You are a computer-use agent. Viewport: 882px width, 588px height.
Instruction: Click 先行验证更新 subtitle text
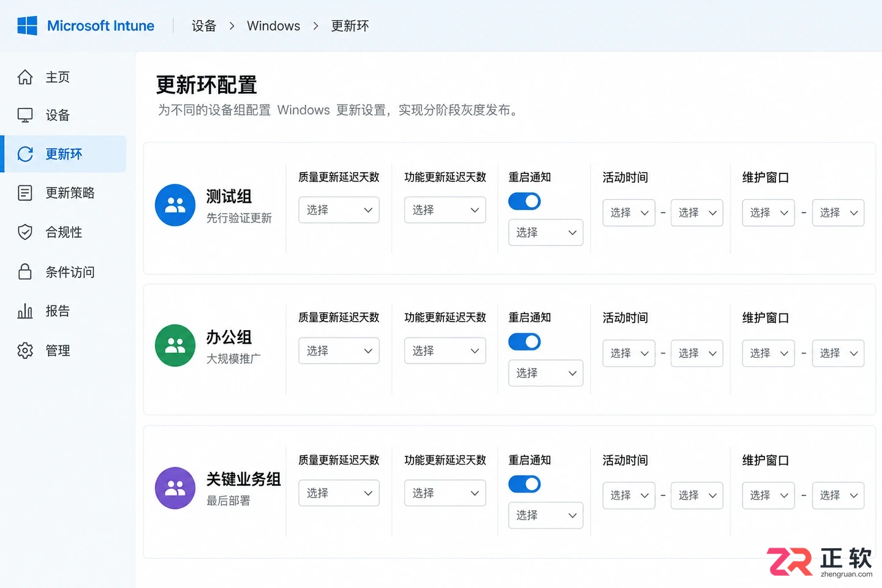click(x=239, y=218)
